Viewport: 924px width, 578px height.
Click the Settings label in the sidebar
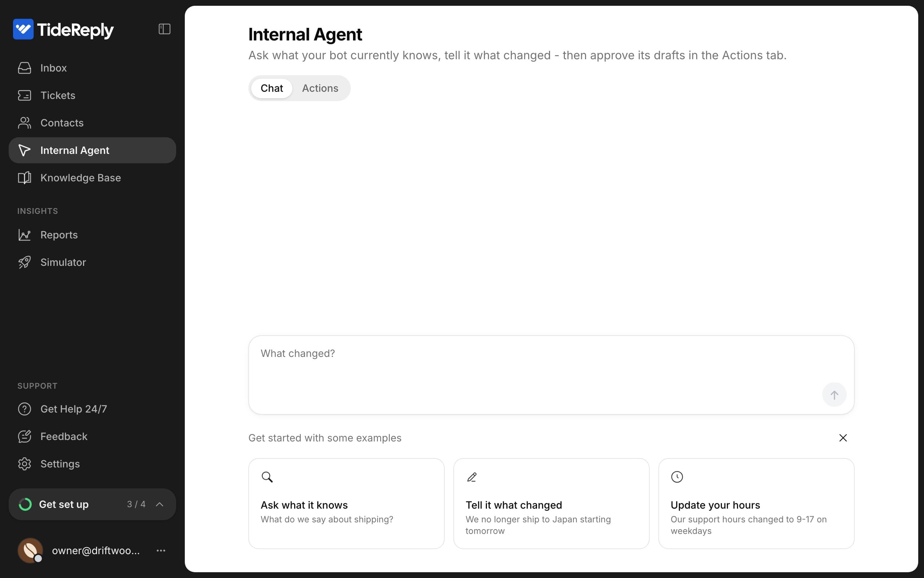(60, 464)
